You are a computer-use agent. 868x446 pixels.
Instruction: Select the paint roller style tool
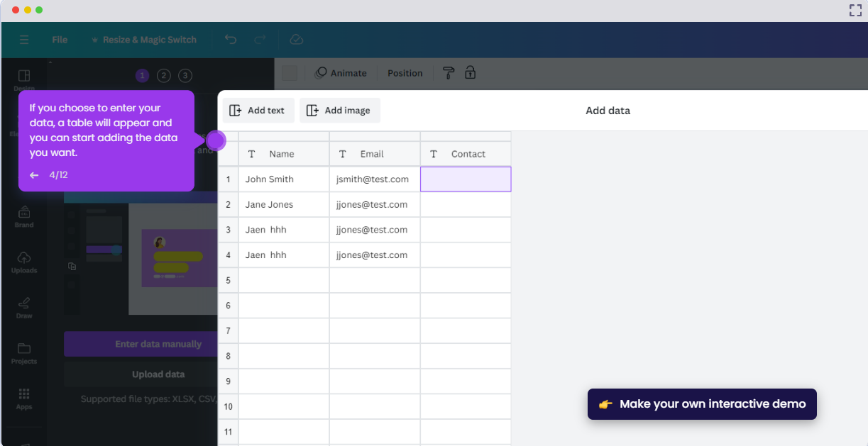point(448,72)
